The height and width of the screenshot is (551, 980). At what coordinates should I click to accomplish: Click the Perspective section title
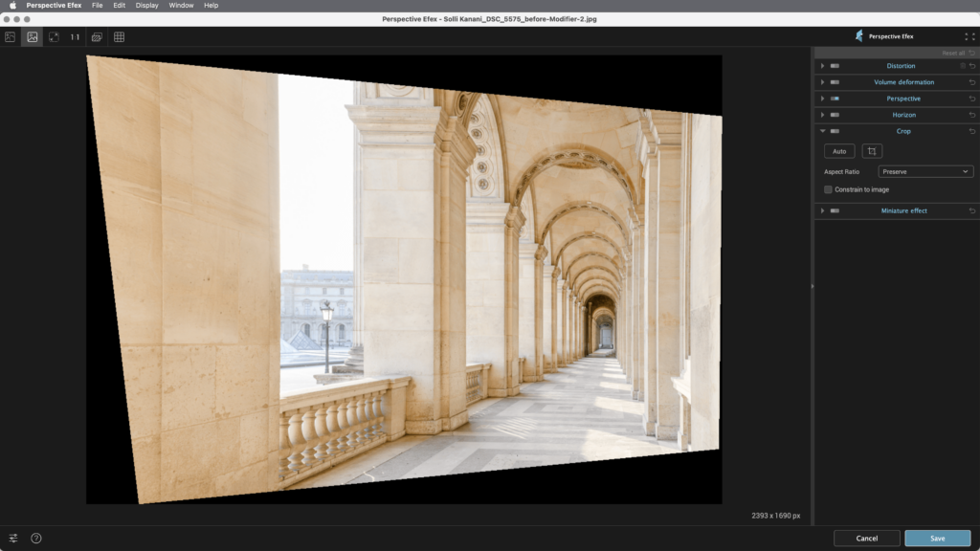(903, 99)
